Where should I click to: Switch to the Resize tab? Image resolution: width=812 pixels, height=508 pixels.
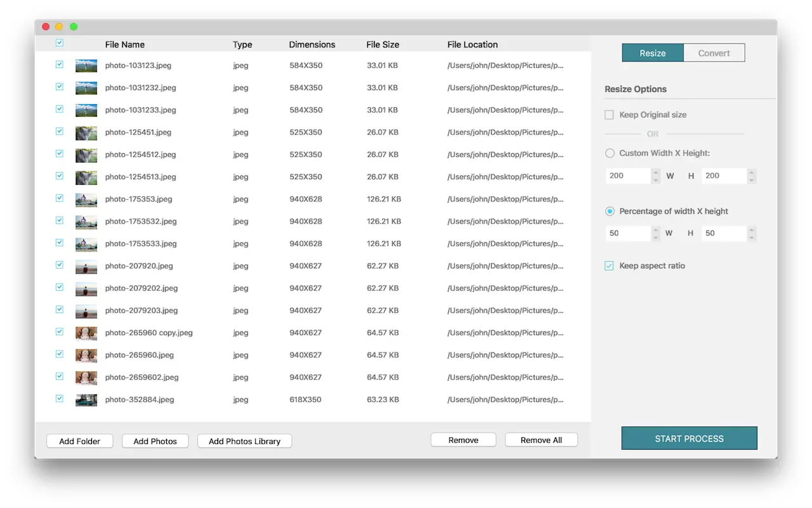pos(652,53)
